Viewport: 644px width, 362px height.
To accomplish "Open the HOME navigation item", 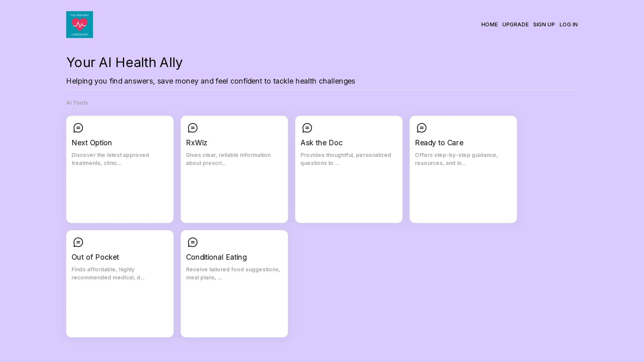I will (489, 24).
